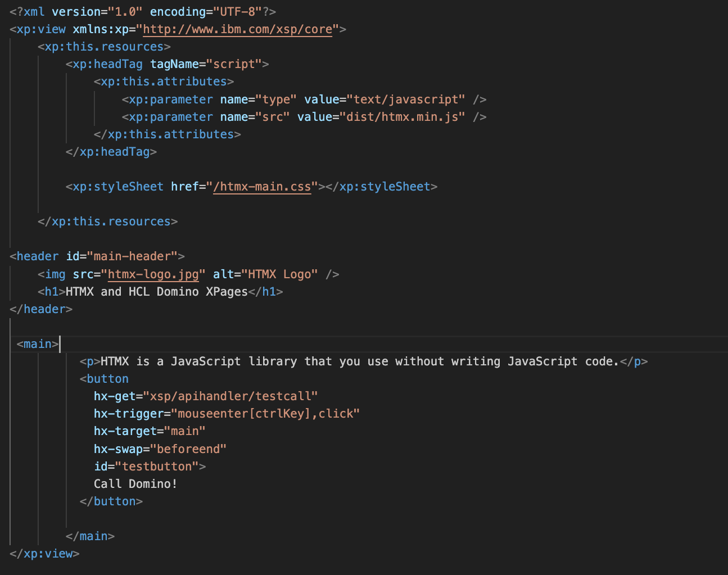Click the alt="HTMX Logo" attribute
The width and height of the screenshot is (728, 575).
(265, 274)
